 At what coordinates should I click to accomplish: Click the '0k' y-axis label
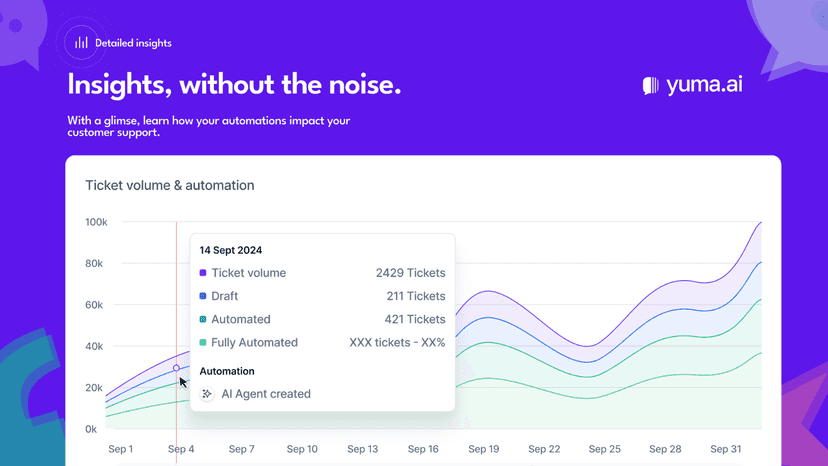click(x=91, y=429)
